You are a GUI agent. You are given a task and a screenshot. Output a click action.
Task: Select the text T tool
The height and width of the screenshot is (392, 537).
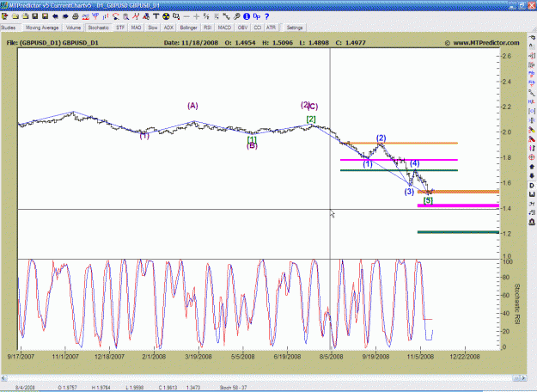tap(156, 16)
